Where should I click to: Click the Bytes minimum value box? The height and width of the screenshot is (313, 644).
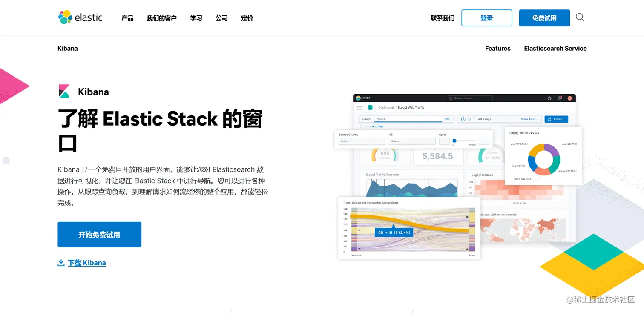point(444,141)
